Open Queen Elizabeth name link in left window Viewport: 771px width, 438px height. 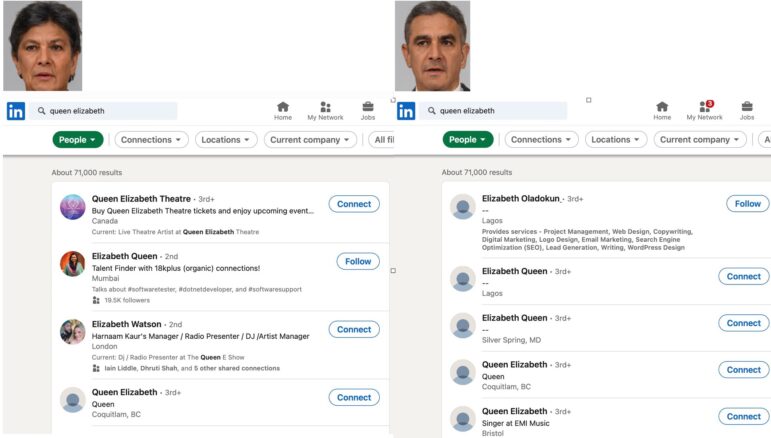(124, 392)
